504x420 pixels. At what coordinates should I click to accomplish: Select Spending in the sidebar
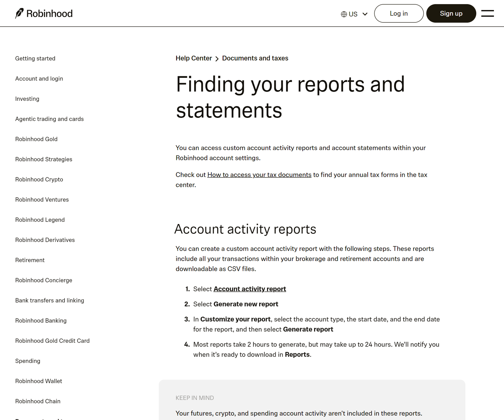[x=28, y=361]
